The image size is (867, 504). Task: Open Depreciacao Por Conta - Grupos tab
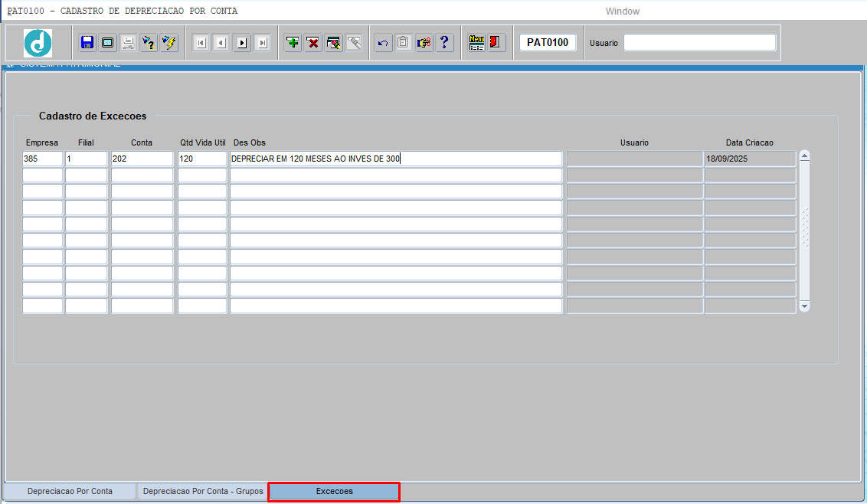(x=203, y=491)
